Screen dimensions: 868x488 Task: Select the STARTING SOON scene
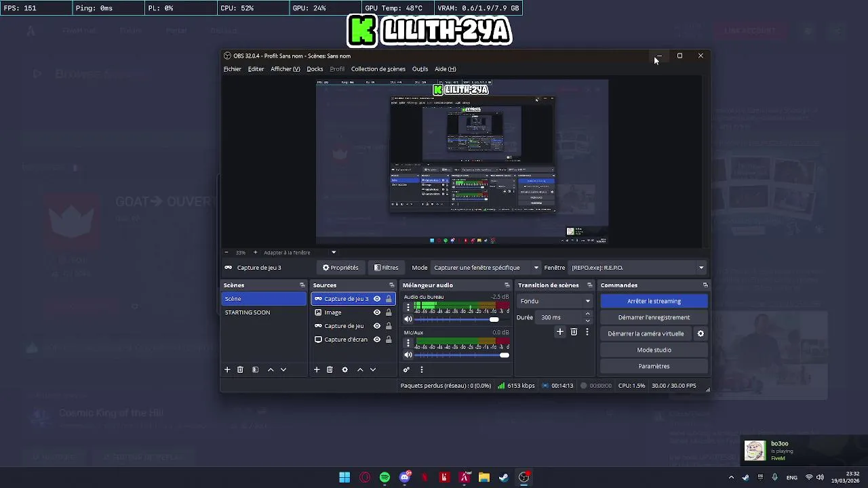tap(264, 312)
